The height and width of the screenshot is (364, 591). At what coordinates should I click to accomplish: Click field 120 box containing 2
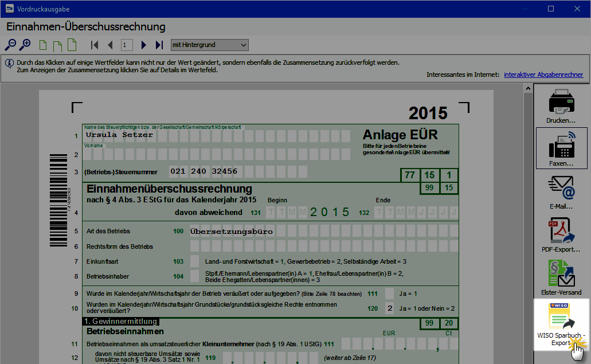click(x=389, y=308)
